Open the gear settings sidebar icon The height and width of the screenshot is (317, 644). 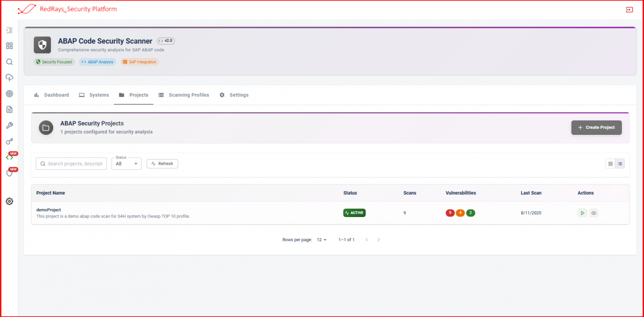(x=9, y=201)
